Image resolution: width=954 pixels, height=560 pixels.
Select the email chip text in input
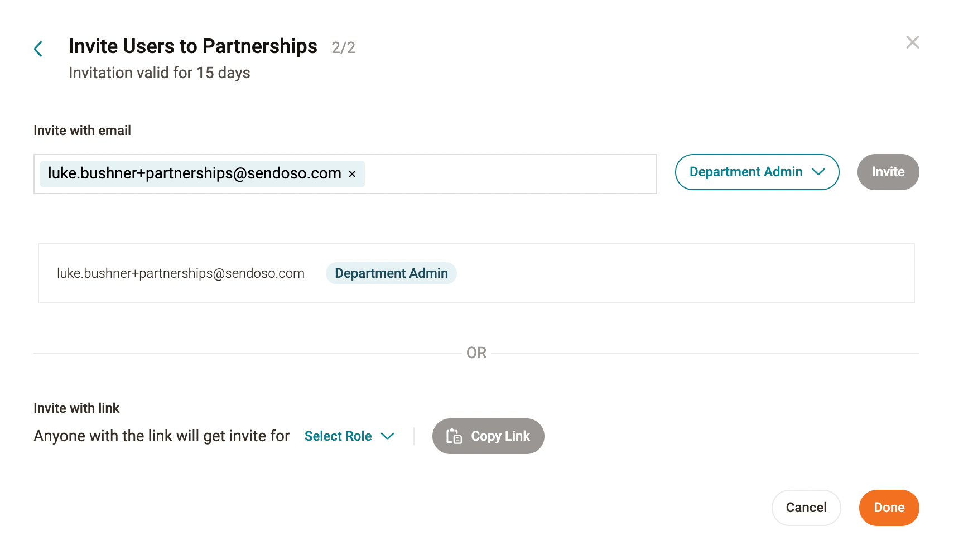(x=194, y=173)
